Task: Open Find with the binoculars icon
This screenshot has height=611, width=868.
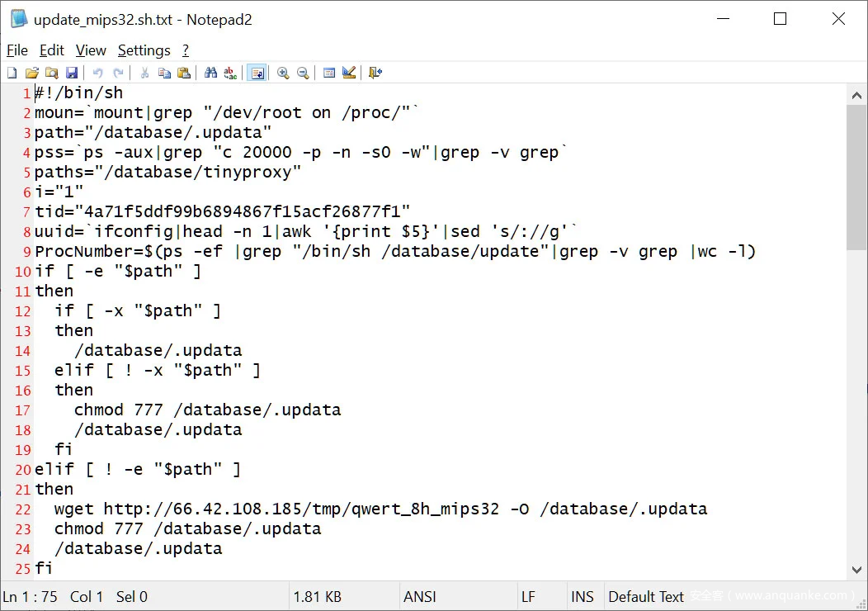Action: (211, 73)
